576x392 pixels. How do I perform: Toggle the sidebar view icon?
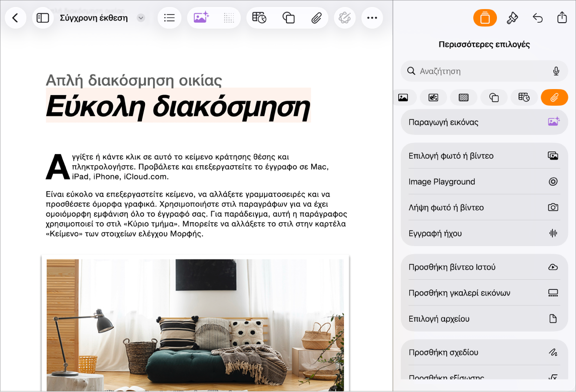coord(43,18)
